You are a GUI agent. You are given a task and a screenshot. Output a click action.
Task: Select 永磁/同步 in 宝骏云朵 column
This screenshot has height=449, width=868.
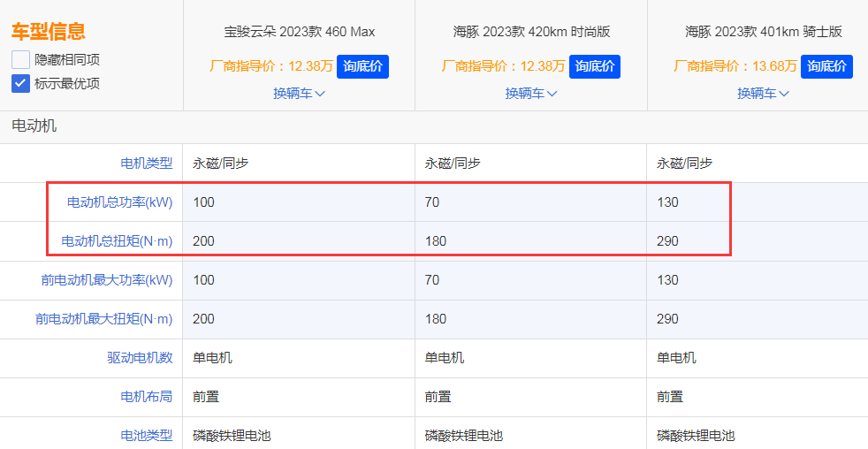point(220,164)
